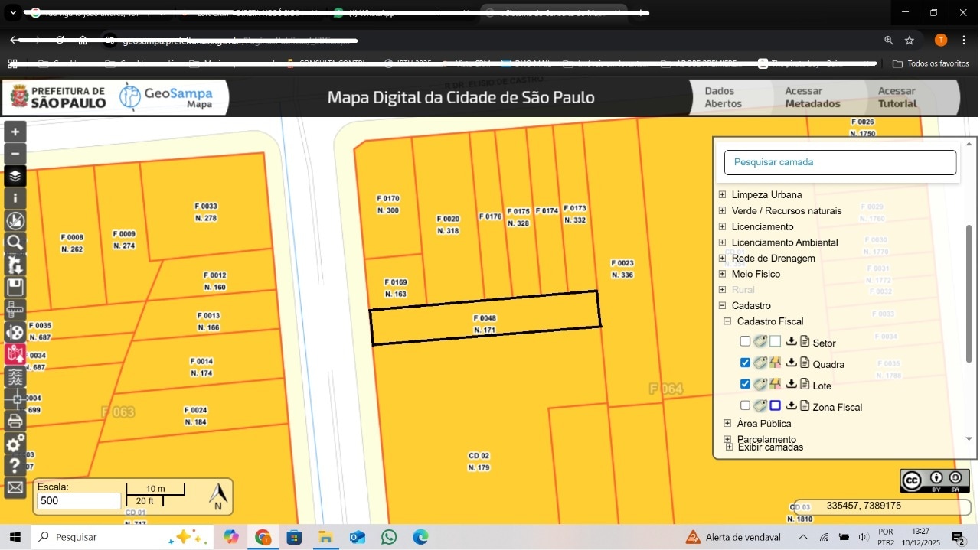
Task: Click the Pesquisar camada search field
Action: click(840, 162)
